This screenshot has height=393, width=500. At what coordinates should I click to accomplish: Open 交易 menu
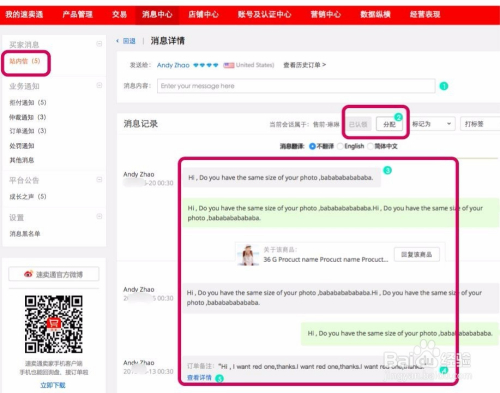click(119, 14)
